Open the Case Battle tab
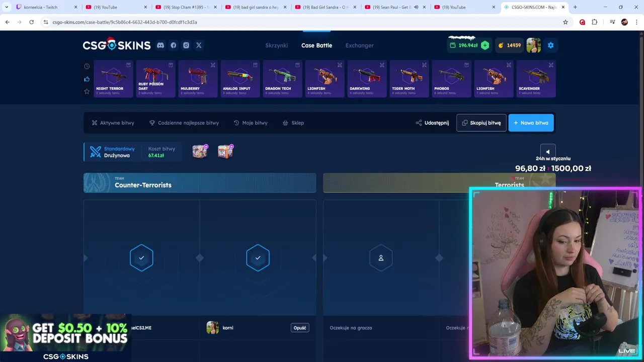Viewport: 644px width, 362px height. pyautogui.click(x=316, y=45)
